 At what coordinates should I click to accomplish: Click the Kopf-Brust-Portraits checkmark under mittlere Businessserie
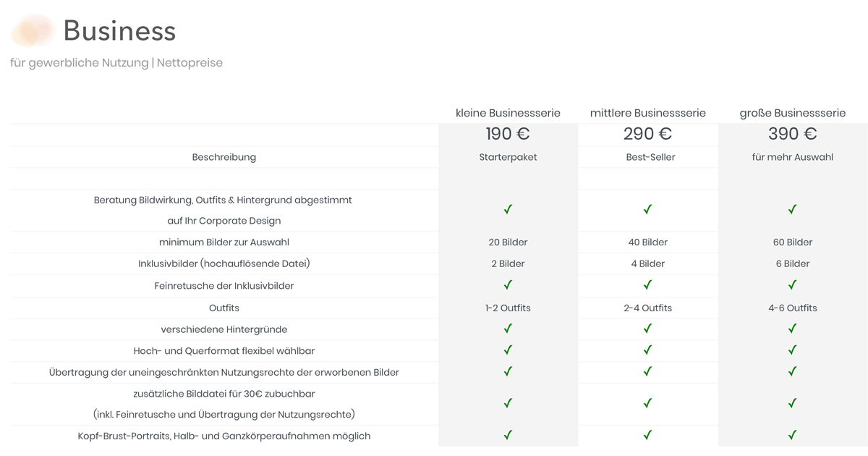(x=647, y=435)
